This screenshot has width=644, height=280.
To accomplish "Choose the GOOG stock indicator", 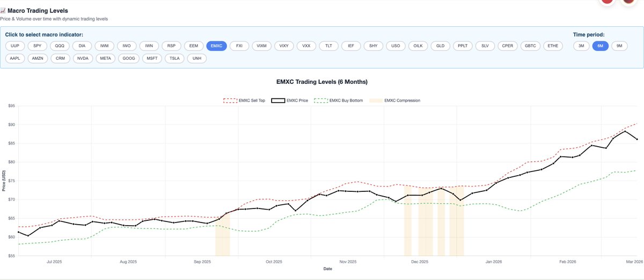I will (x=129, y=58).
